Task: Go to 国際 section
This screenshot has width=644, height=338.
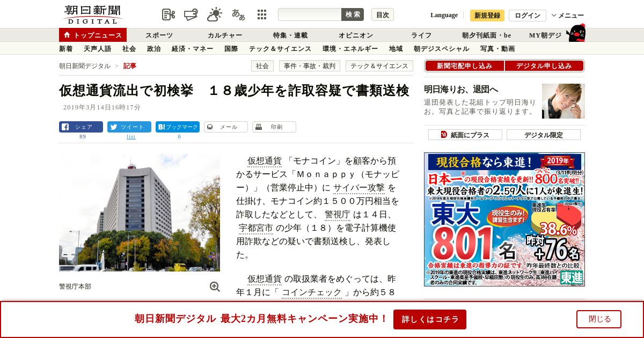Action: [231, 49]
